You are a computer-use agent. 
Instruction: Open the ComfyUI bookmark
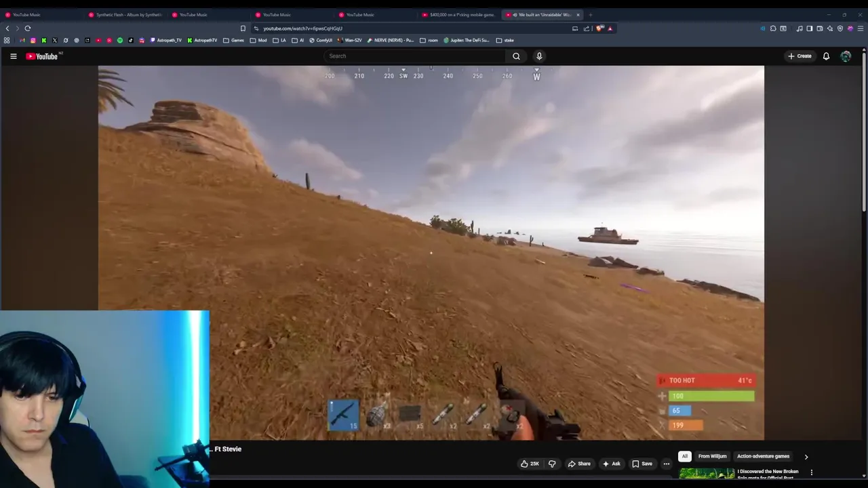coord(321,41)
